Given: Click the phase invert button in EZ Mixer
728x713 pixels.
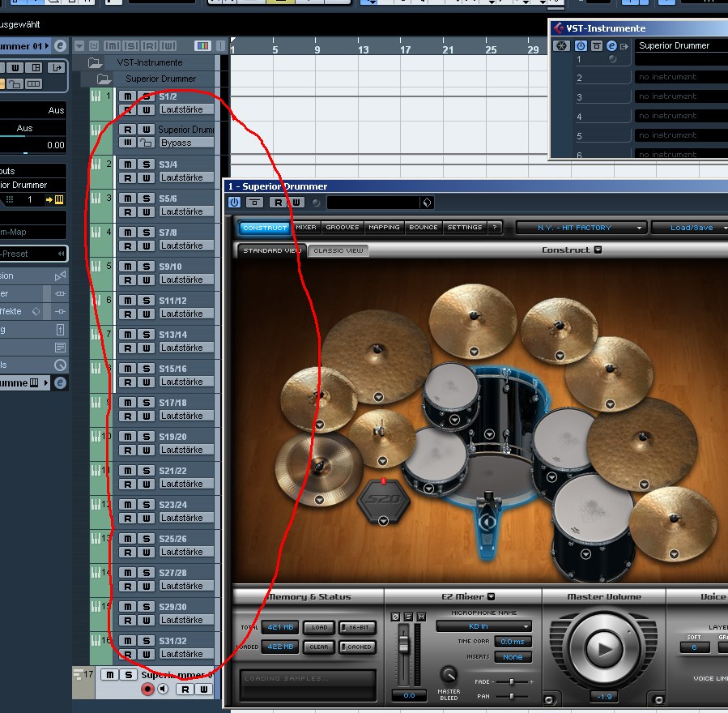Looking at the screenshot, I should [395, 617].
